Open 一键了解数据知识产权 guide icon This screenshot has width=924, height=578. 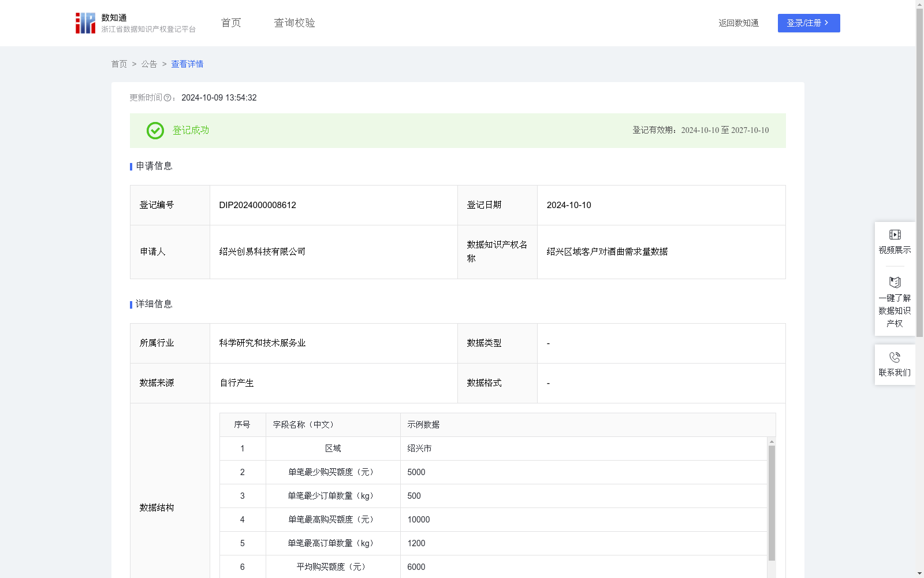895,283
